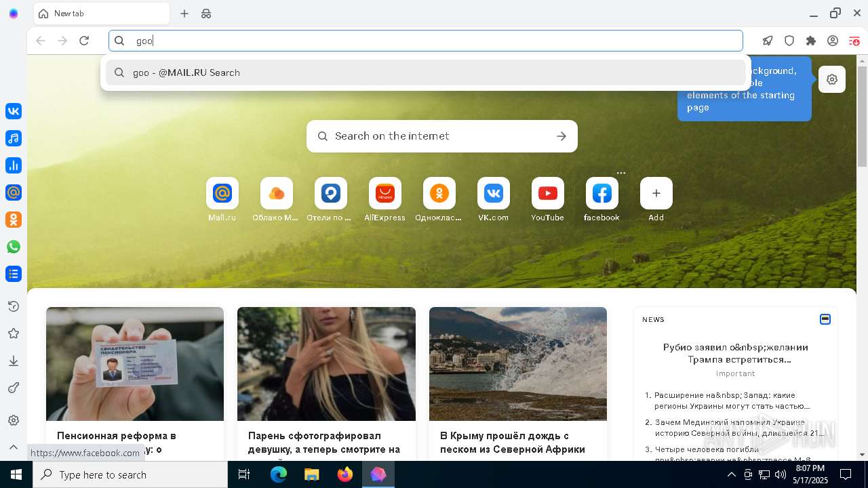Collapse the sidebar with the bottom chevron
Screen dimensions: 868x488
coord(14,447)
